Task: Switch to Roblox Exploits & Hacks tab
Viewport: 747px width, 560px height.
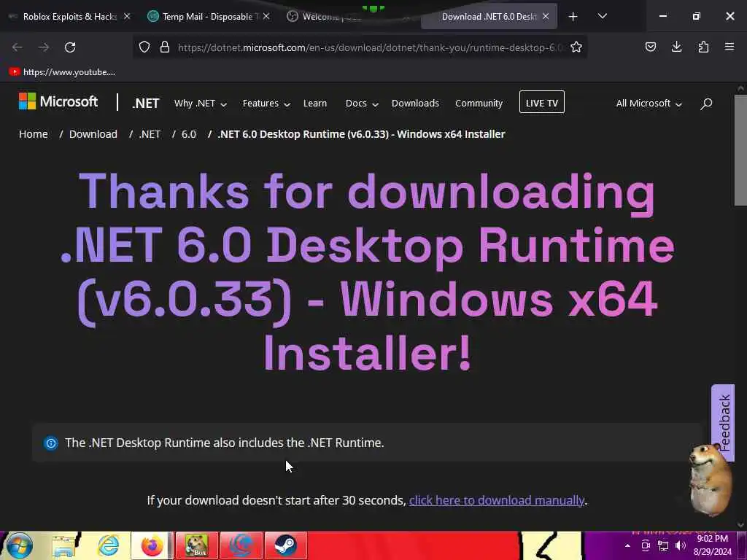Action: click(x=69, y=17)
